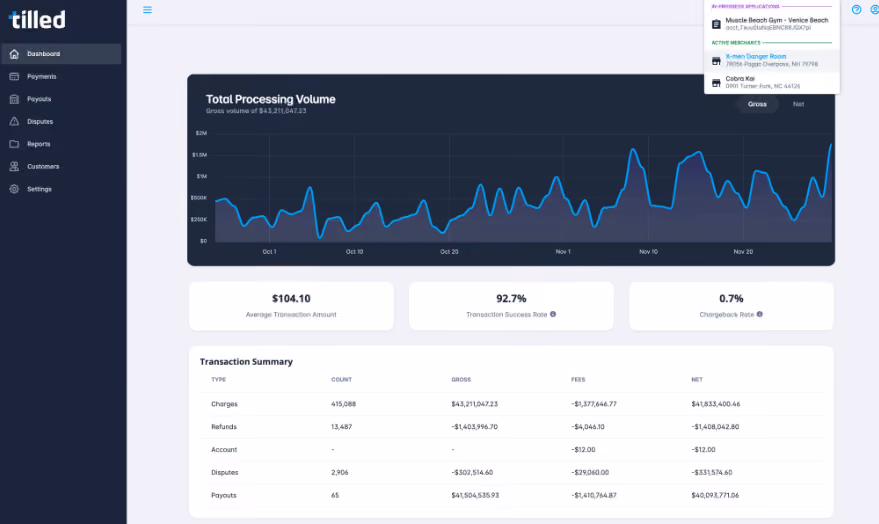Click the Disputes row label in table
Screen dimensions: 879x524
tap(225, 472)
